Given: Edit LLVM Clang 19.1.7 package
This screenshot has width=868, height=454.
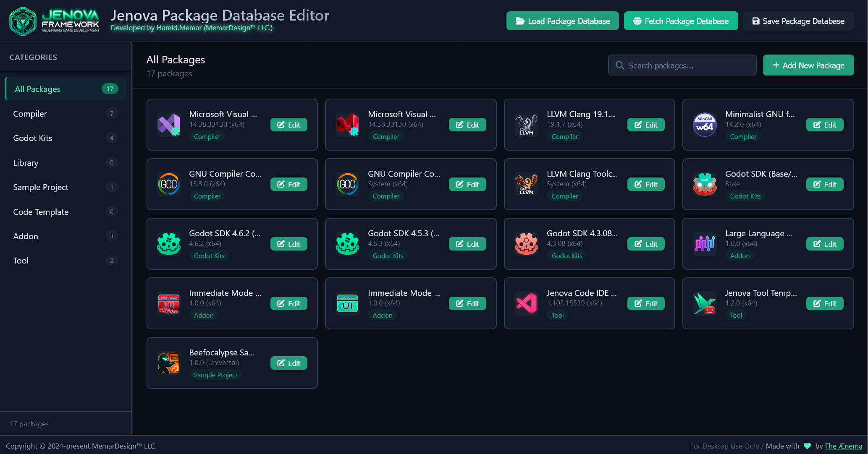Looking at the screenshot, I should [646, 125].
